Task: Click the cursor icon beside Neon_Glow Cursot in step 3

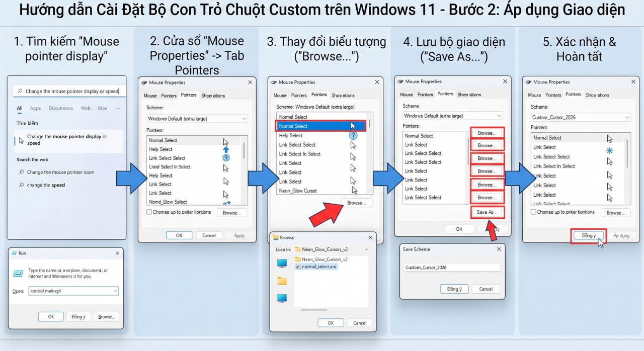Action: tap(354, 190)
